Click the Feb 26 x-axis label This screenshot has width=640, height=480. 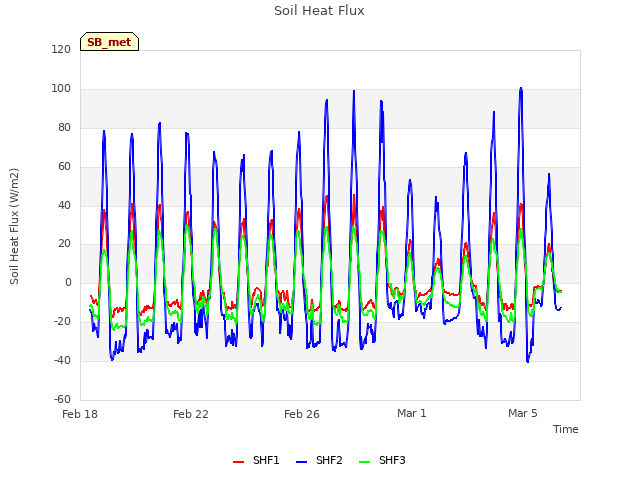[x=302, y=414]
